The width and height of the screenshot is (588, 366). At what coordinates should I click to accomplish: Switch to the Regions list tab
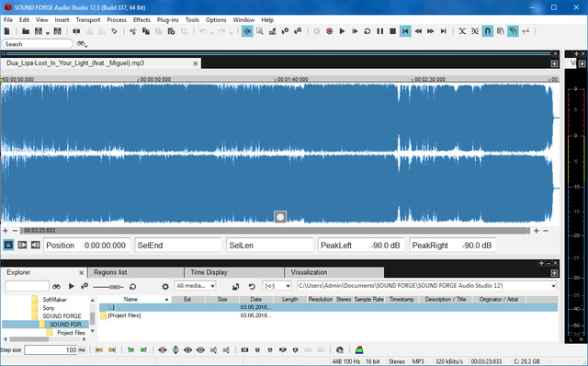pos(135,272)
